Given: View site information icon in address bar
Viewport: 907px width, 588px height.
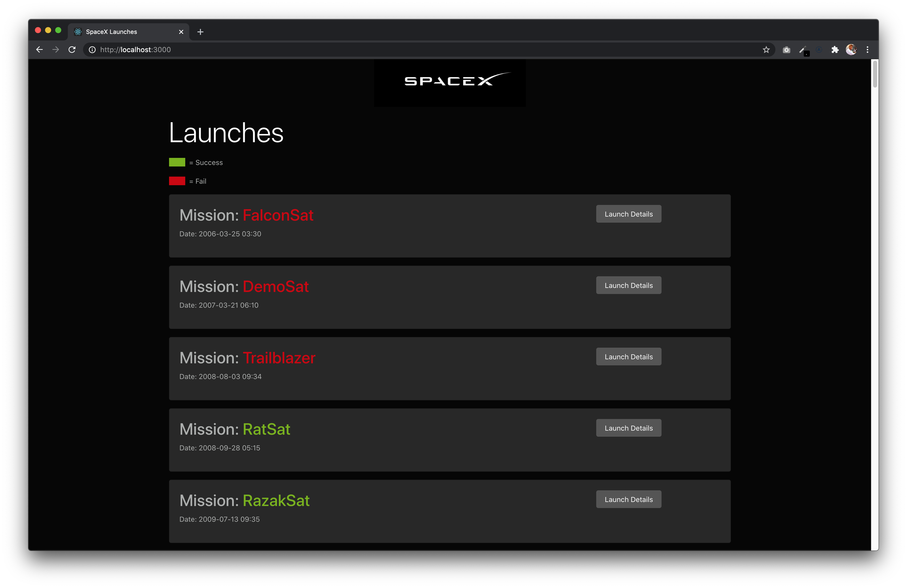Looking at the screenshot, I should 92,50.
